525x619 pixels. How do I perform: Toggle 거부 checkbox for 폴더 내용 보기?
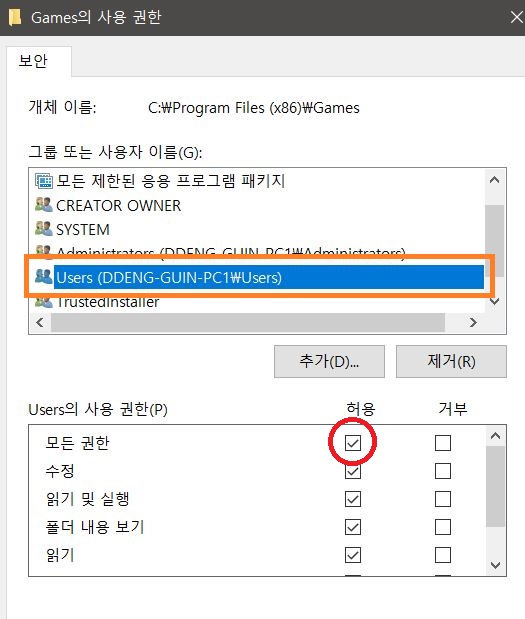(443, 527)
